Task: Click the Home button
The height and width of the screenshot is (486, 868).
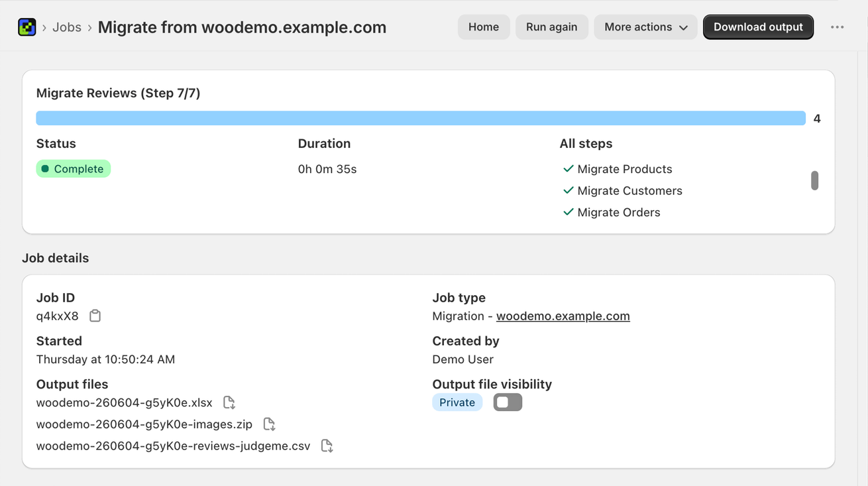Action: click(484, 27)
